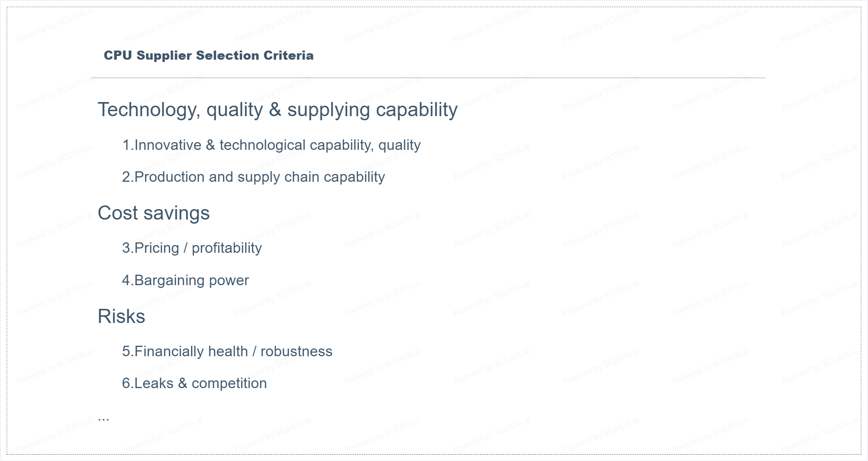This screenshot has height=461, width=868.
Task: Click the 'CPU Supplier Selection Criteria' title
Action: point(209,56)
